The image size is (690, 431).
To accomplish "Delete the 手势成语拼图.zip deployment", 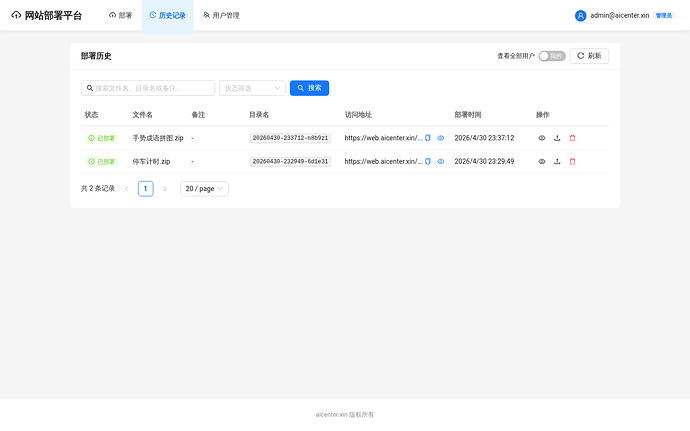I will [573, 138].
